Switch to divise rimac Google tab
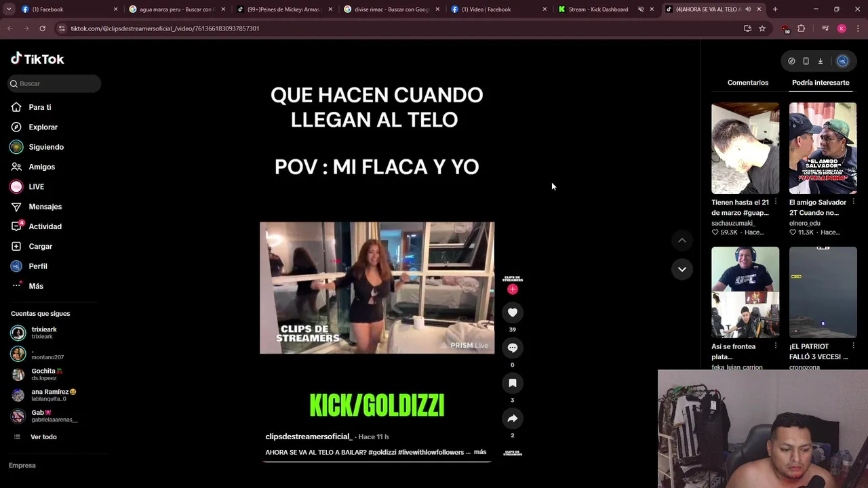The height and width of the screenshot is (488, 868). coord(391,9)
